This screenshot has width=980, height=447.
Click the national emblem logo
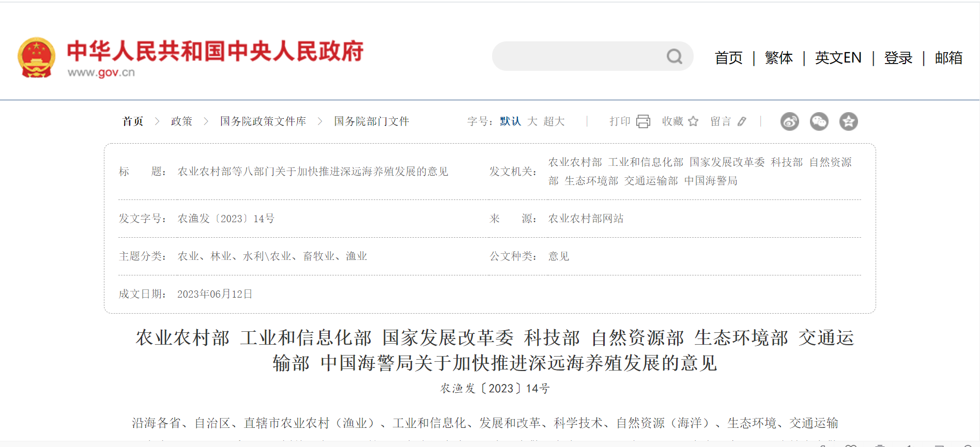(36, 57)
